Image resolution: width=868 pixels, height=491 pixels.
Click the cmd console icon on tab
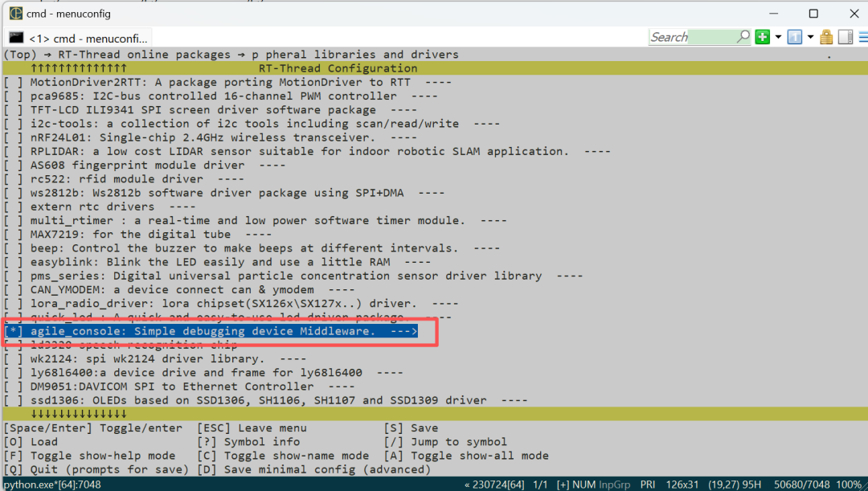click(16, 38)
